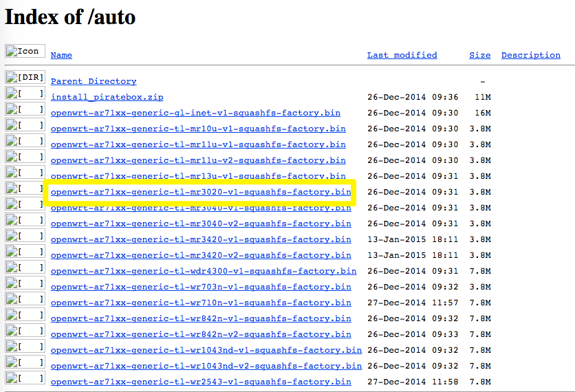Download the tl-mr3020-v1 factory bin

tap(201, 192)
